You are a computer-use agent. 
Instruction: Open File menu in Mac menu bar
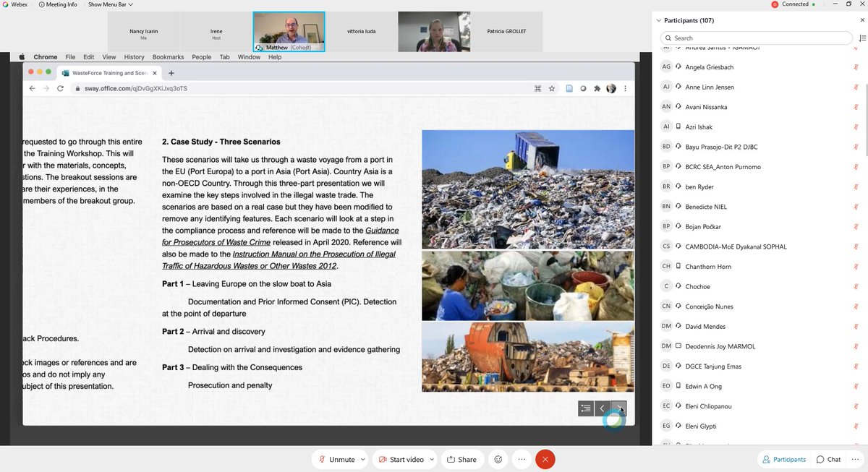pyautogui.click(x=70, y=57)
